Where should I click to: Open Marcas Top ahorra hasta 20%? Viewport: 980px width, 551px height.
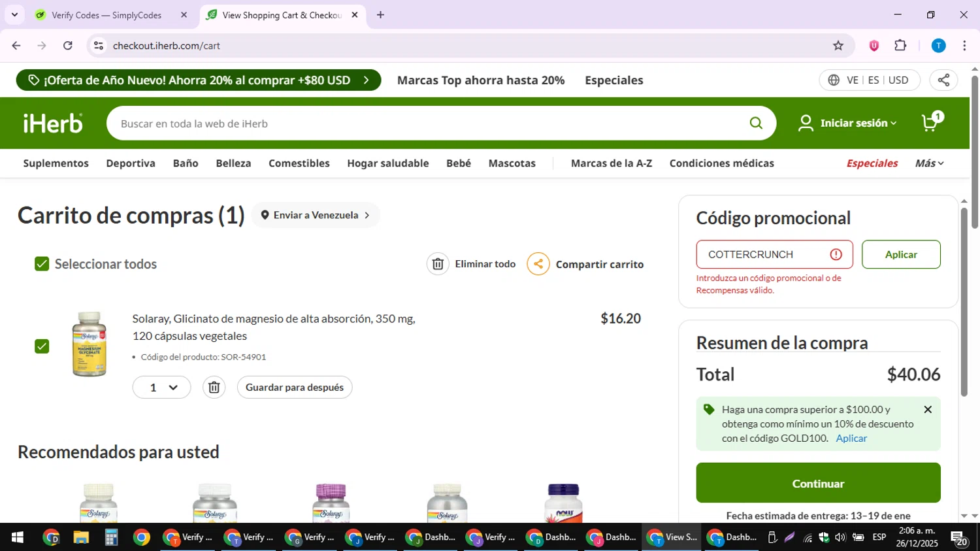point(481,80)
